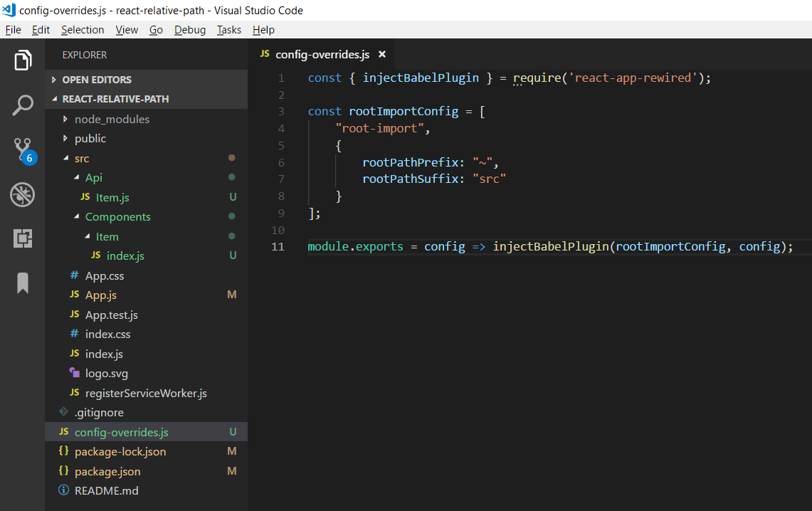The width and height of the screenshot is (812, 511).
Task: Open the Explorer view in activity bar
Action: (x=22, y=60)
